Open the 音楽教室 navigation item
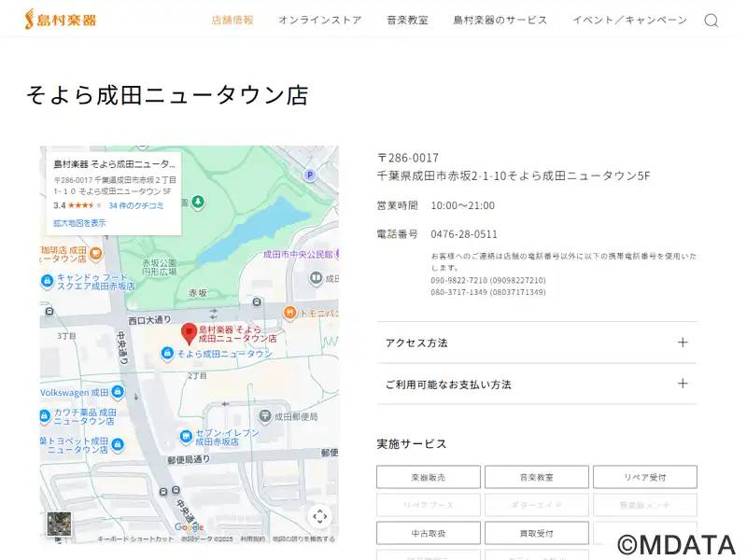The image size is (747, 560). point(407,21)
